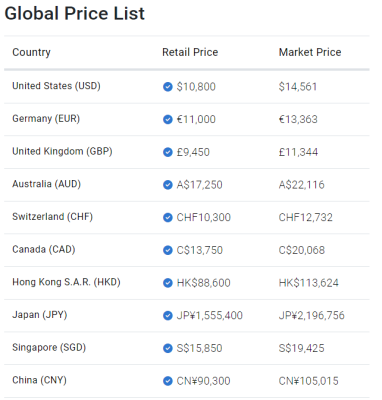Click the China market price CN¥105,015

(x=309, y=381)
